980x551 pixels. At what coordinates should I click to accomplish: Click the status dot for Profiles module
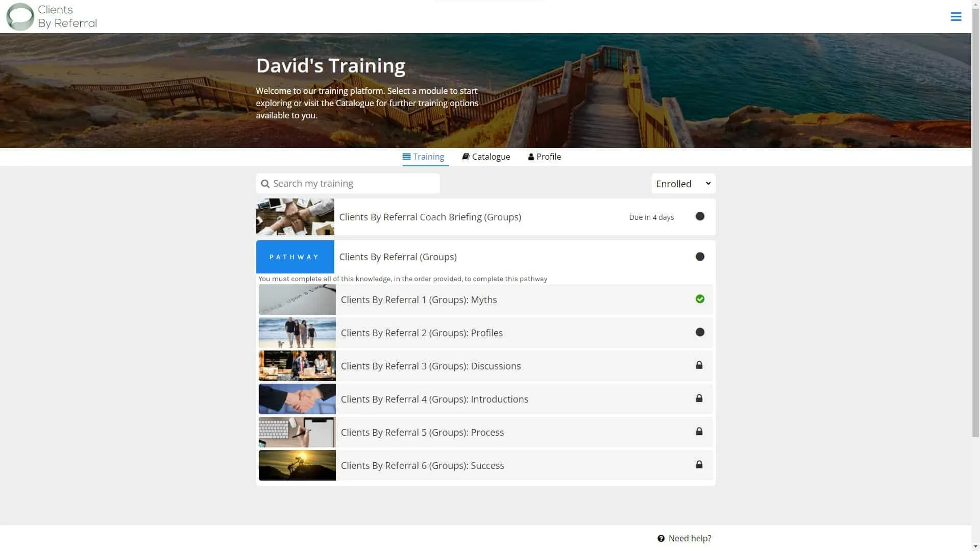click(x=700, y=332)
